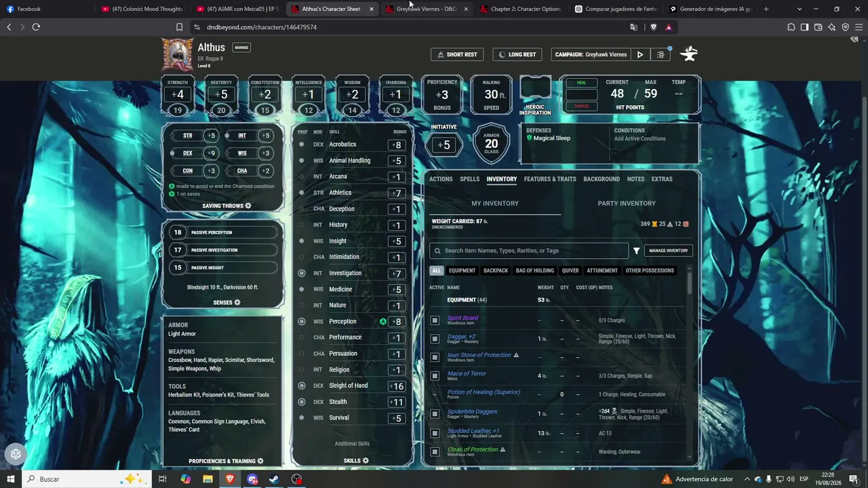Screen dimensions: 868x488
Task: Select the Party Inventory section
Action: coord(627,203)
